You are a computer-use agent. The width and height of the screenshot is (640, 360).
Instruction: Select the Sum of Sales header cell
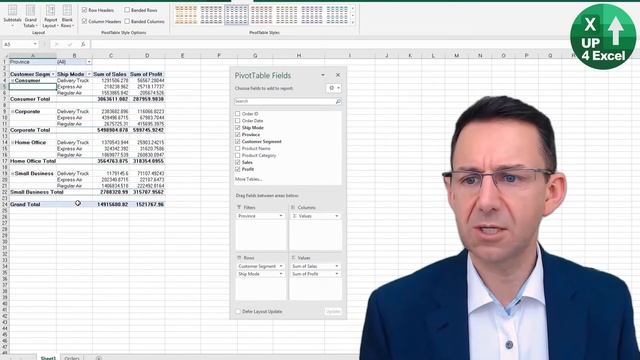(x=111, y=74)
